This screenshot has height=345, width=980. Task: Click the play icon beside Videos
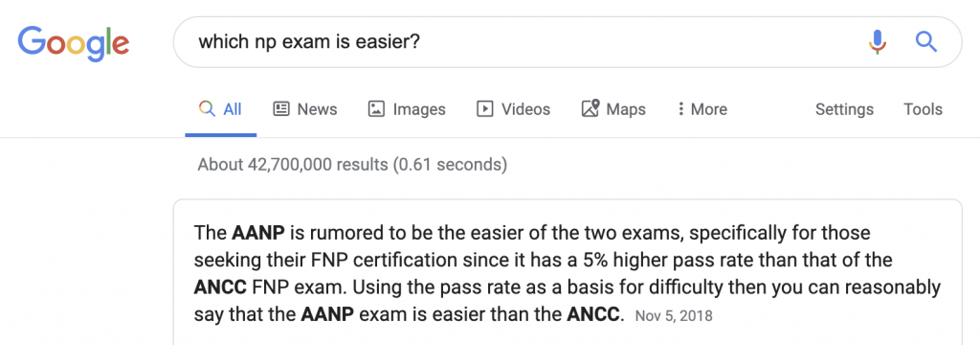point(484,109)
